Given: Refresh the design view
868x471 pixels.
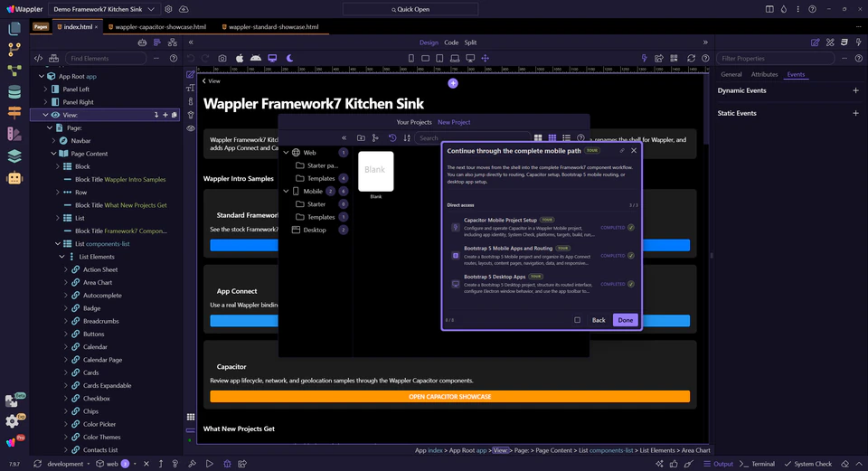Looking at the screenshot, I should point(691,58).
